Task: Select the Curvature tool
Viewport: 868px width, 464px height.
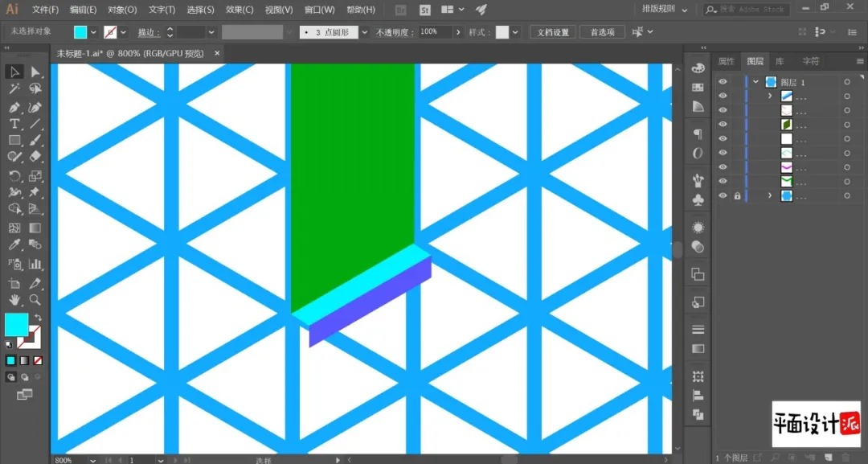Action: coord(35,107)
